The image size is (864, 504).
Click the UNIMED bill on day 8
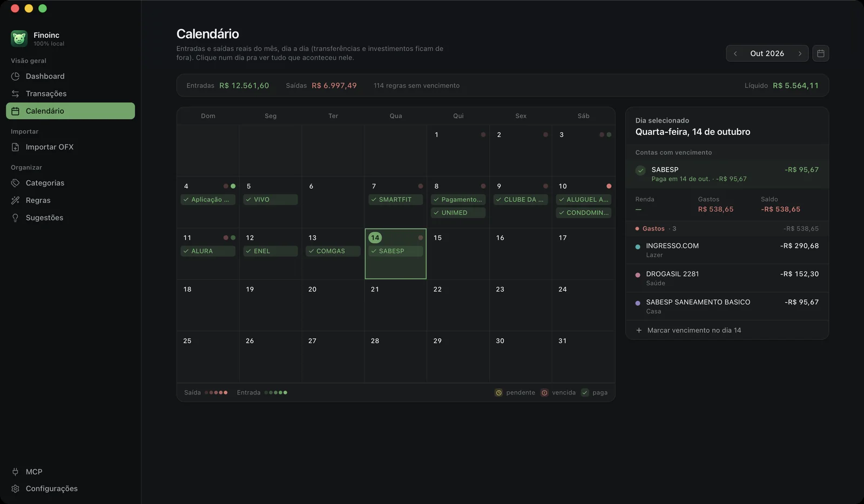(x=458, y=213)
